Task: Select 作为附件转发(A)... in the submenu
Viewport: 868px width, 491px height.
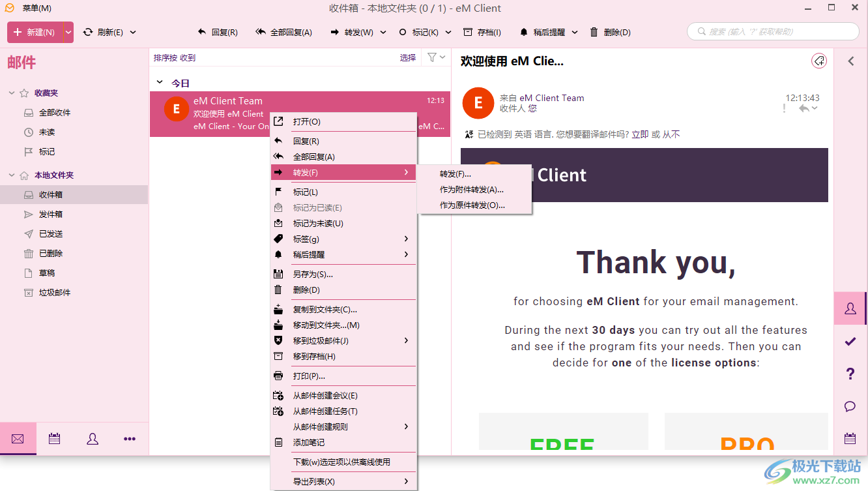Action: (x=475, y=190)
